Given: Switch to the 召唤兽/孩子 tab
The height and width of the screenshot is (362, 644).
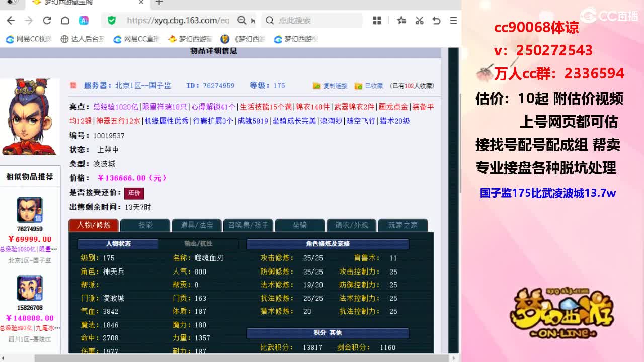Looking at the screenshot, I should point(248,225).
